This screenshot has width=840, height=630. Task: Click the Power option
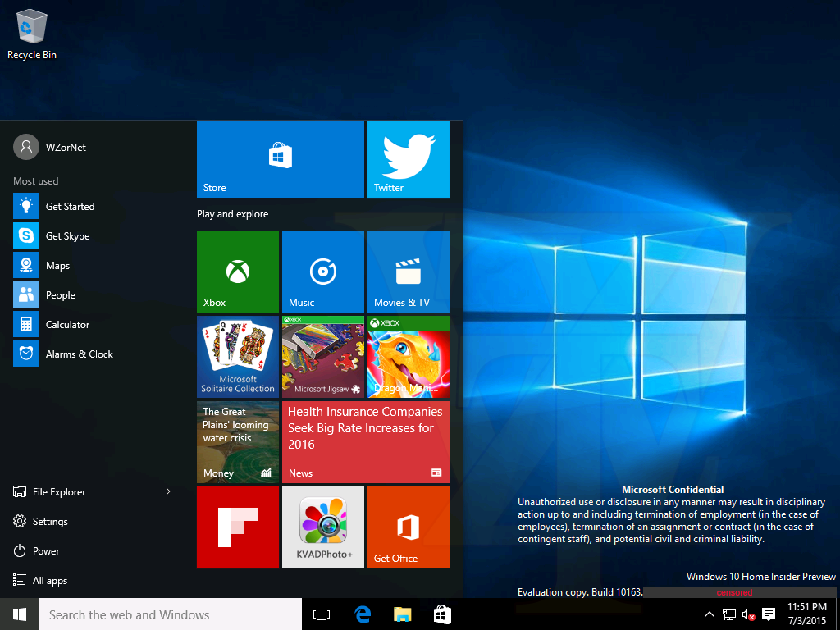point(46,551)
